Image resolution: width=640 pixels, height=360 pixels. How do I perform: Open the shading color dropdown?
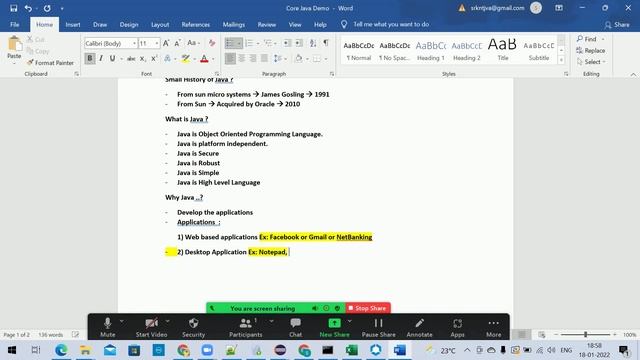coord(307,59)
